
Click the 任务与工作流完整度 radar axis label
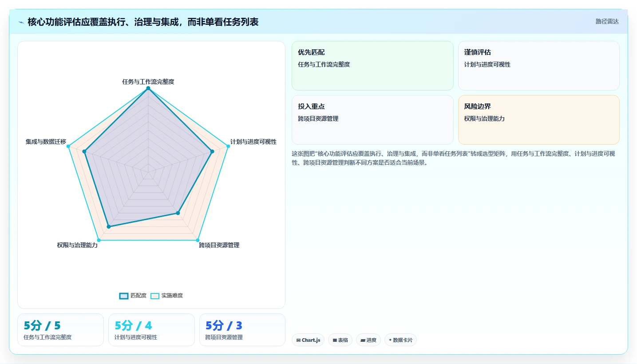click(x=148, y=82)
